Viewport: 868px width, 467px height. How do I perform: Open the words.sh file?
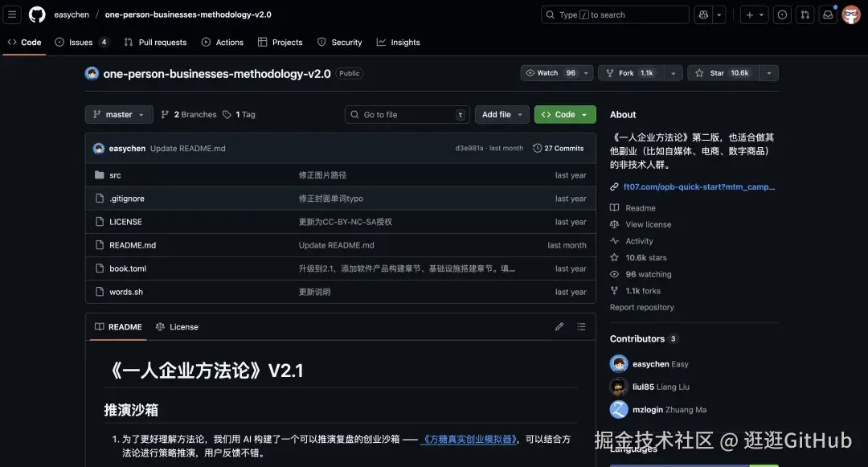coord(126,292)
